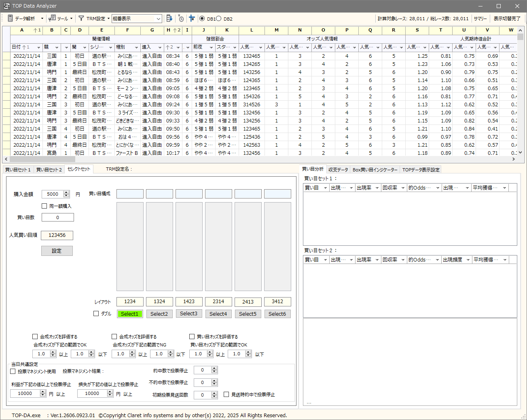Click the app icon in title bar
This screenshot has height=420, width=527.
[6, 6]
